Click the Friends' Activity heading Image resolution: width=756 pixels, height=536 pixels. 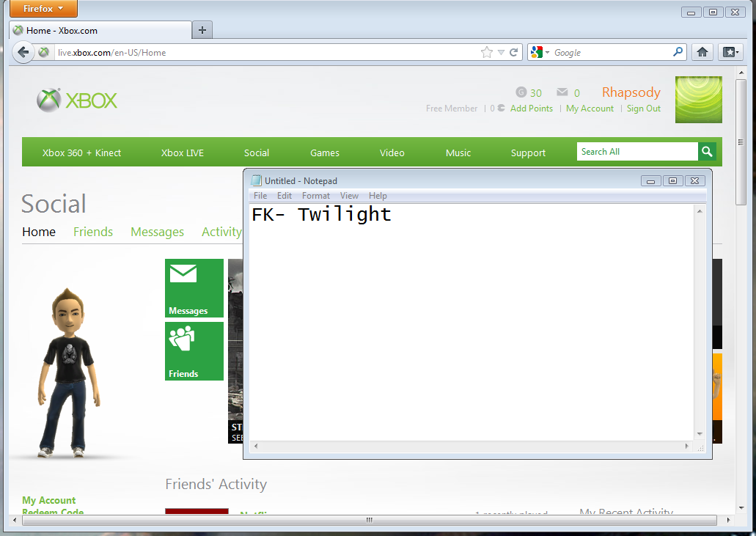click(216, 484)
